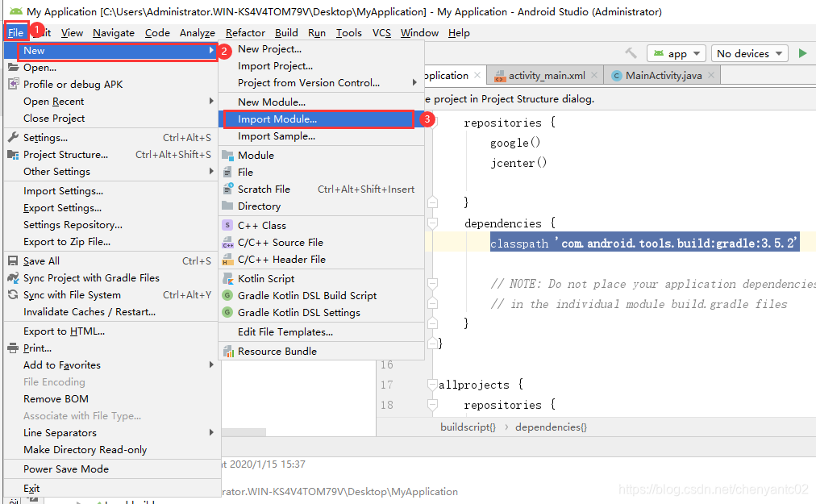Select New Module... entry

pos(322,102)
